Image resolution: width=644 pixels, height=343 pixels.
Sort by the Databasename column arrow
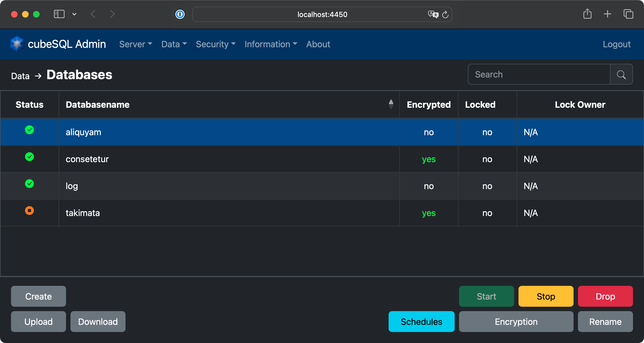(391, 104)
